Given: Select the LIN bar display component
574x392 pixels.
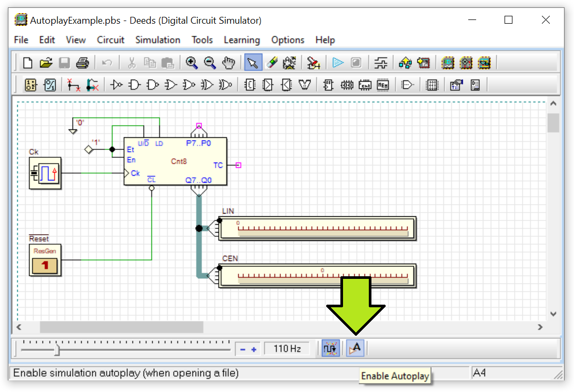Looking at the screenshot, I should point(317,228).
